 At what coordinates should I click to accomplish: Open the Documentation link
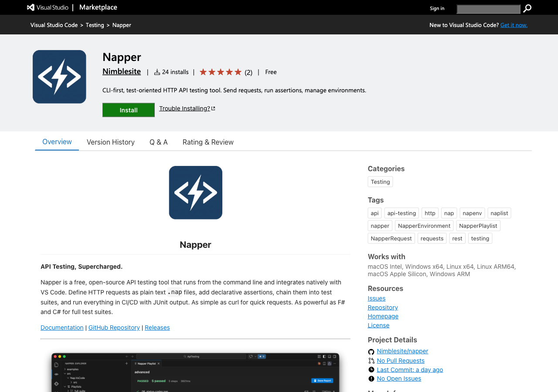[x=62, y=328]
